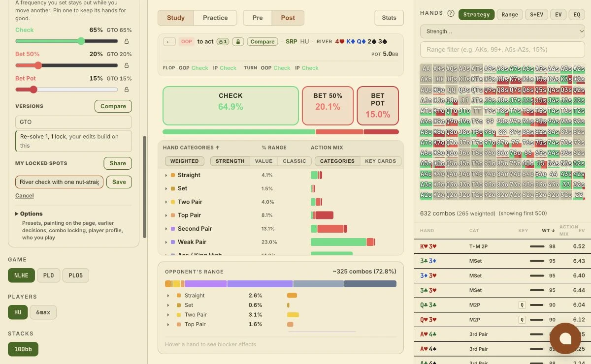The height and width of the screenshot is (364, 591).
Task: Select the K♥3♥ hand row
Action: pyautogui.click(x=502, y=246)
